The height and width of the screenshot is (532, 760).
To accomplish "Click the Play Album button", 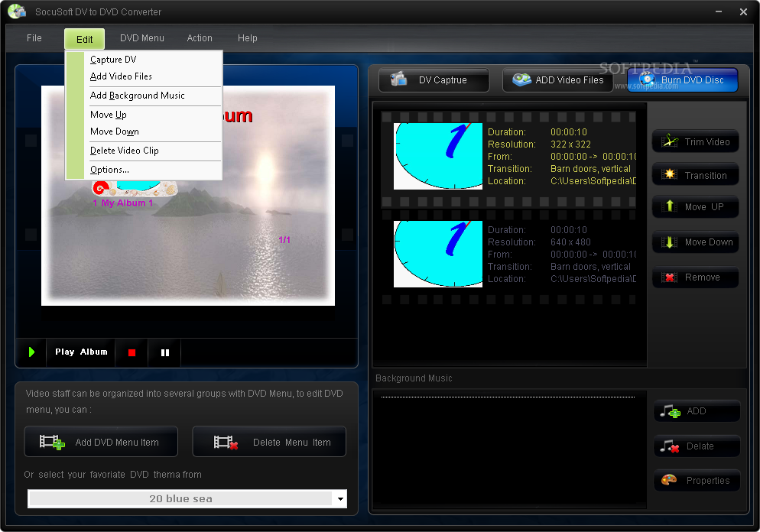I will (81, 352).
